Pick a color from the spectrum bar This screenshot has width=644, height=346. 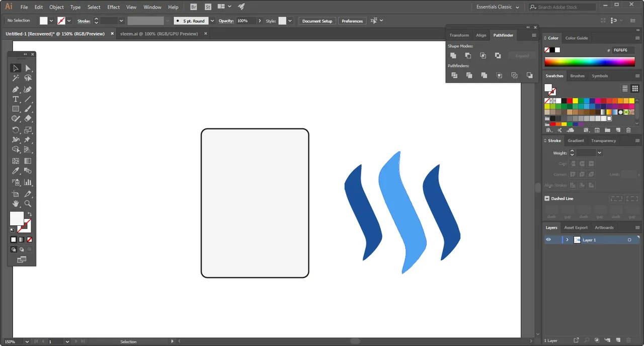[x=589, y=62]
